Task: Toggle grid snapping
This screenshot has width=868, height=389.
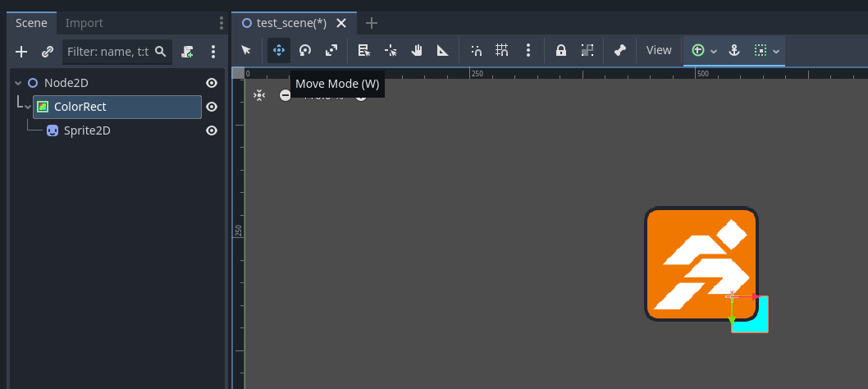Action: 502,50
